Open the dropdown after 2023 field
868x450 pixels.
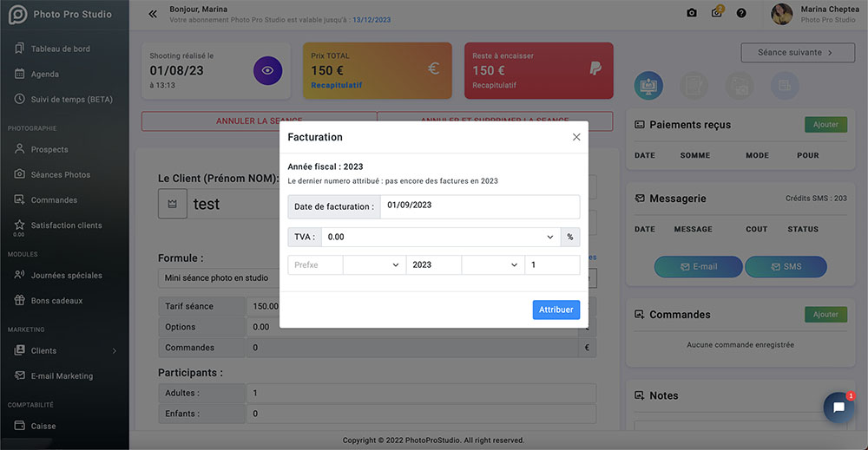tap(493, 264)
